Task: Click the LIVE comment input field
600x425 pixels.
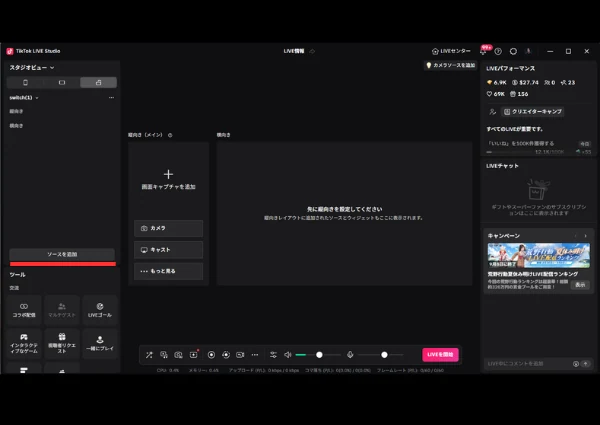Action: coord(528,364)
